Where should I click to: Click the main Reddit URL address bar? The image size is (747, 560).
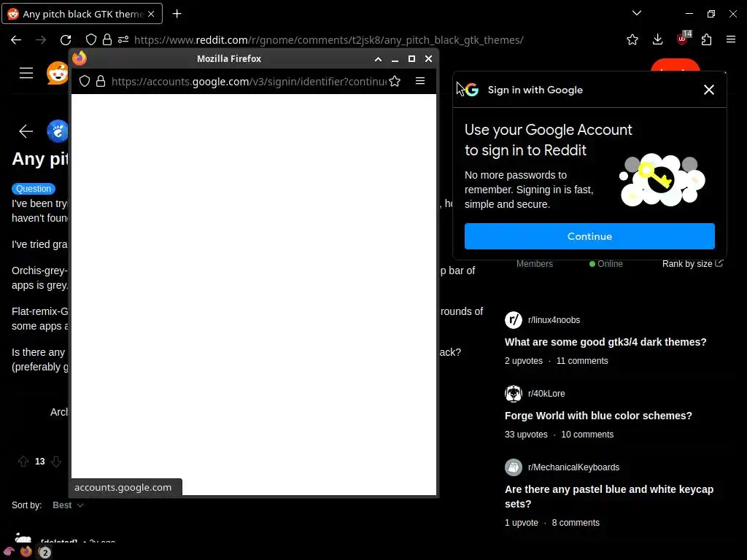click(x=329, y=40)
